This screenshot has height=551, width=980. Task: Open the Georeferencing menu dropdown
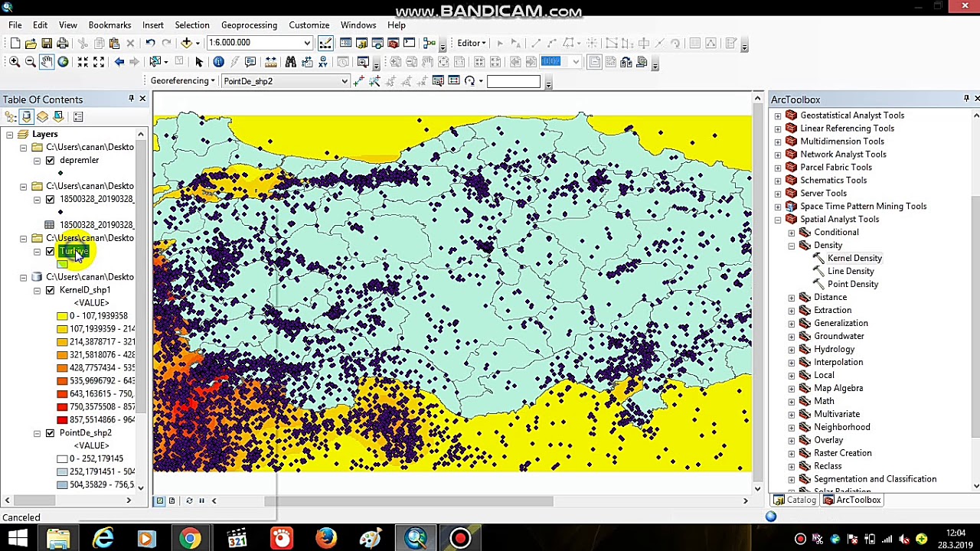point(183,81)
